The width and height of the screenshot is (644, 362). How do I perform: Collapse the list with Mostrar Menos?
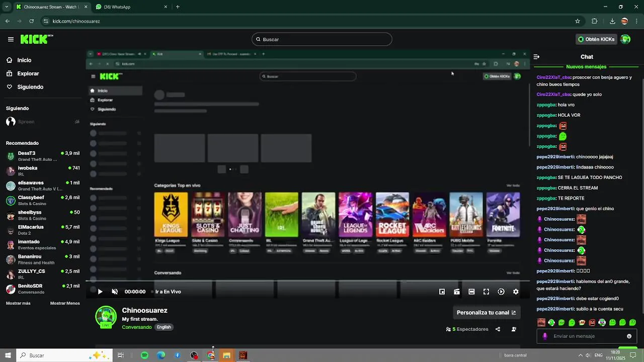pyautogui.click(x=65, y=303)
